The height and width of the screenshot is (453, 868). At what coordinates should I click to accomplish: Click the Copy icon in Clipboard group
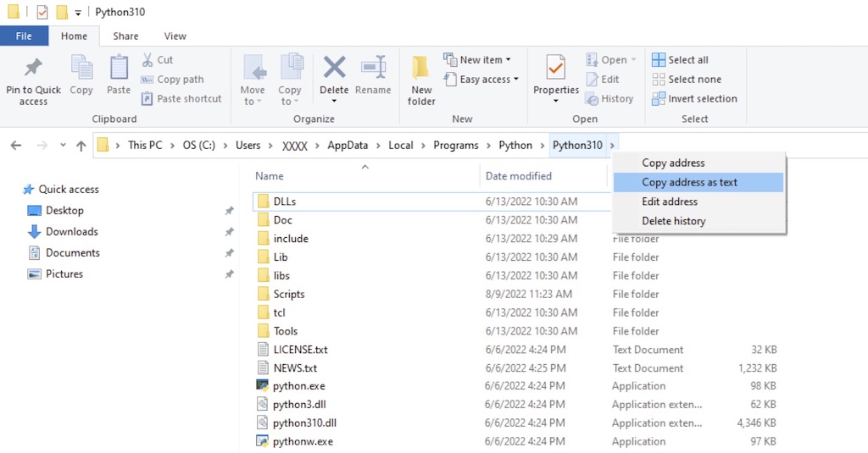(81, 68)
